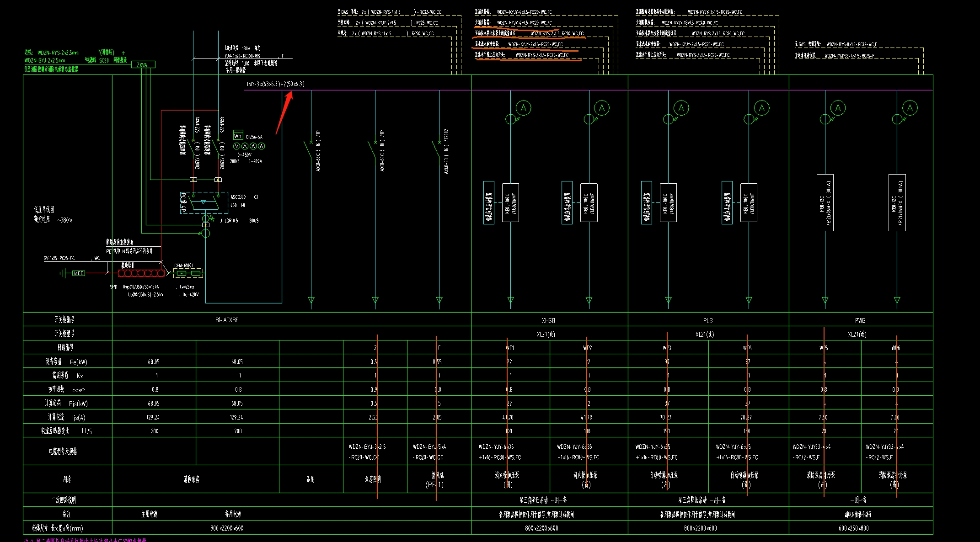Click the 柜体尺寸 长x宽x高(mm) row header
This screenshot has width=980, height=542.
(x=58, y=528)
